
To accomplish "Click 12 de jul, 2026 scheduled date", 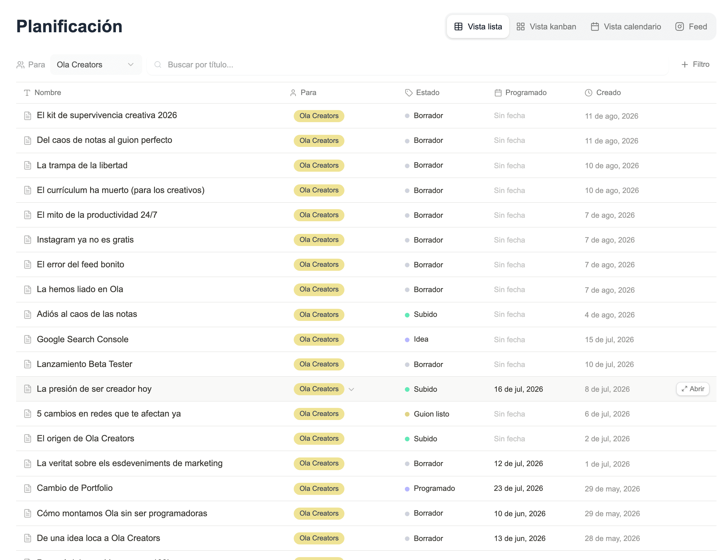I will point(518,463).
